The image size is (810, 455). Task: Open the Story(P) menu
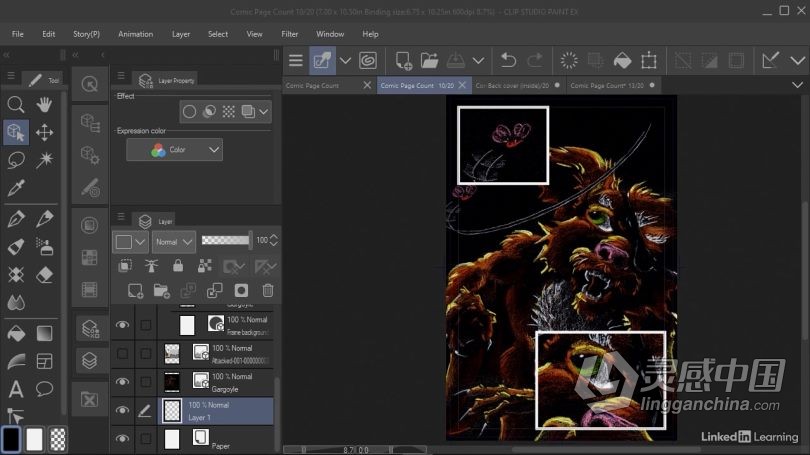[86, 34]
